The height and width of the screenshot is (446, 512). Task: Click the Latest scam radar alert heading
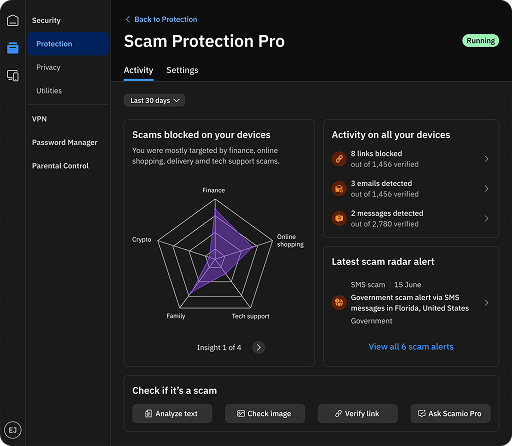383,262
